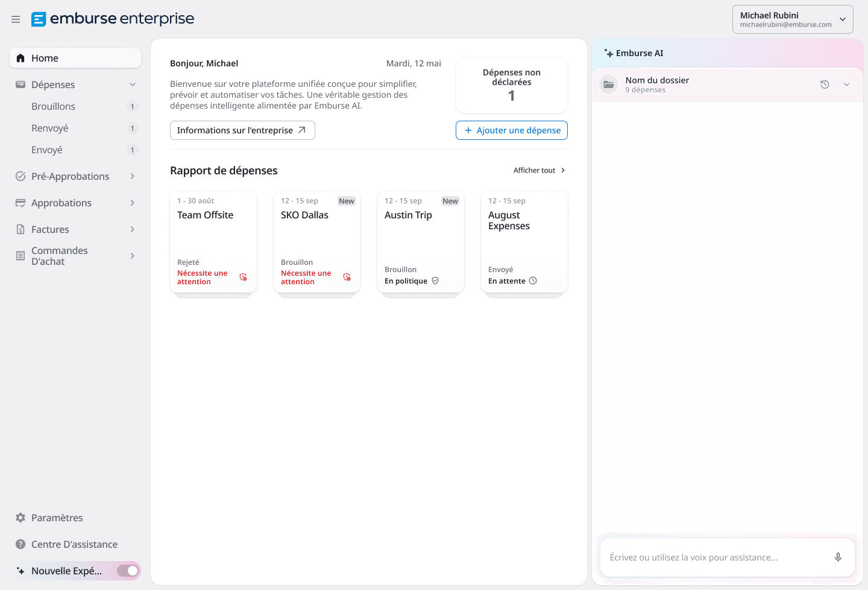Click the SKO Dallas attention warning icon
868x590 pixels.
[x=347, y=277]
